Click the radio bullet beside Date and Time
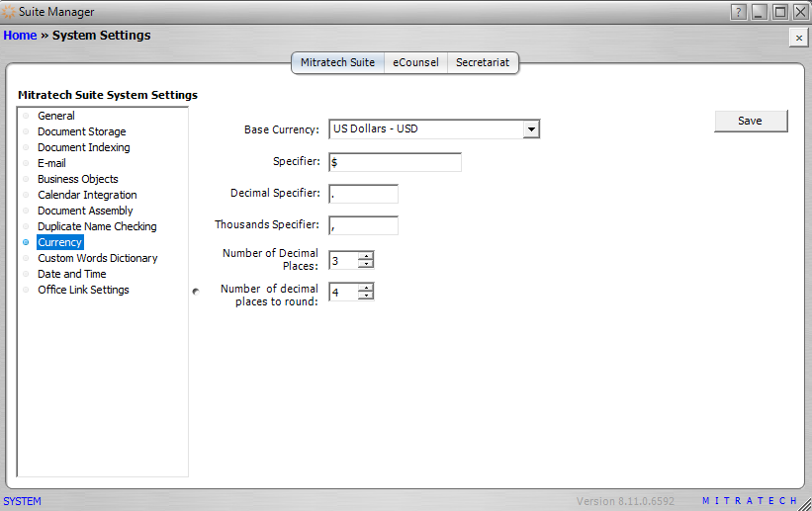Image resolution: width=812 pixels, height=511 pixels. click(26, 274)
